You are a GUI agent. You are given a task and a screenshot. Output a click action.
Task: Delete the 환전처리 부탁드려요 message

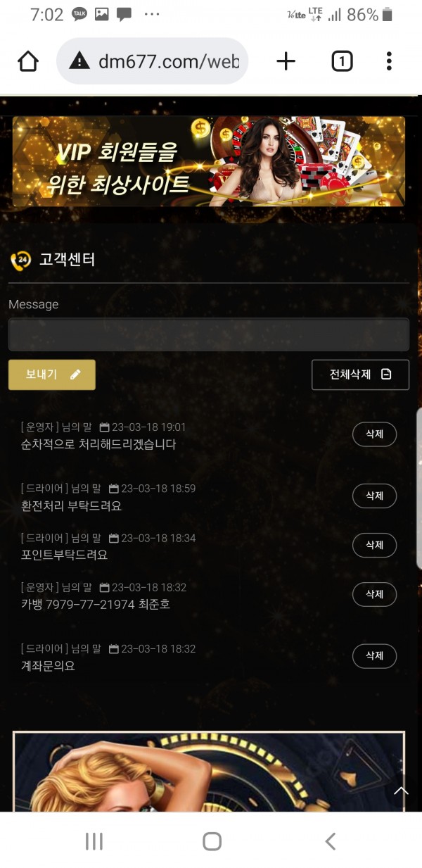(x=374, y=496)
